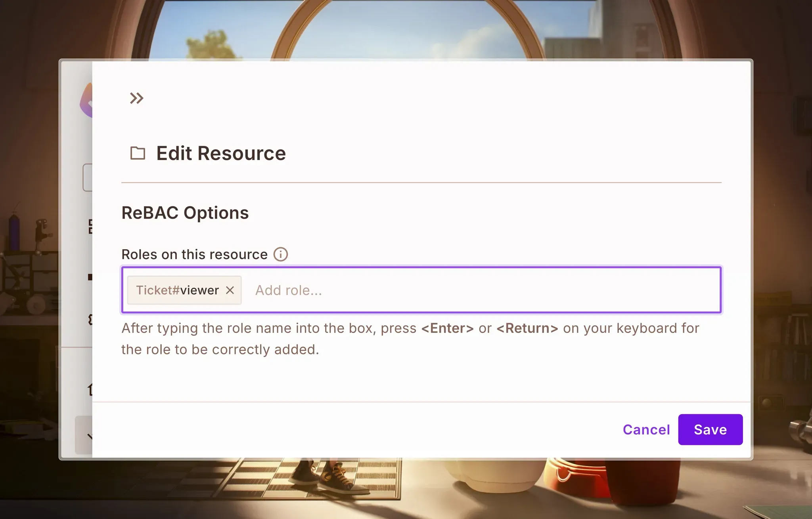Open info tooltip for Roles on this resource
This screenshot has width=812, height=519.
281,254
